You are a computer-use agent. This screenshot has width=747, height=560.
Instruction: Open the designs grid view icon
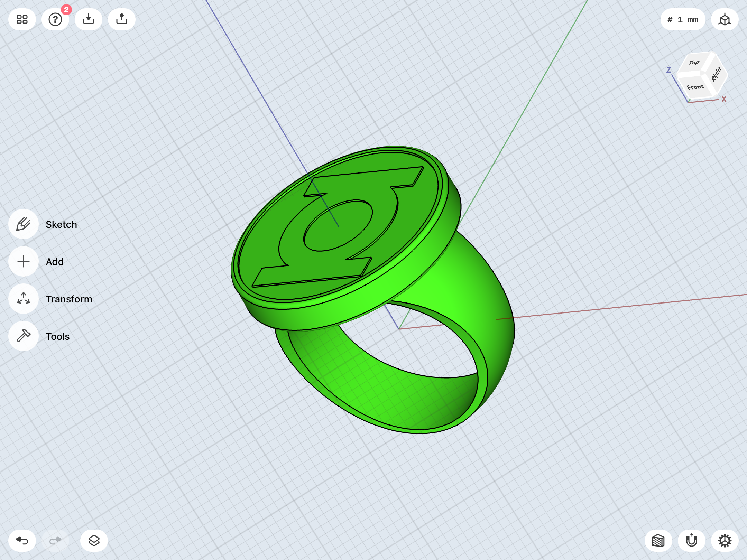22,19
